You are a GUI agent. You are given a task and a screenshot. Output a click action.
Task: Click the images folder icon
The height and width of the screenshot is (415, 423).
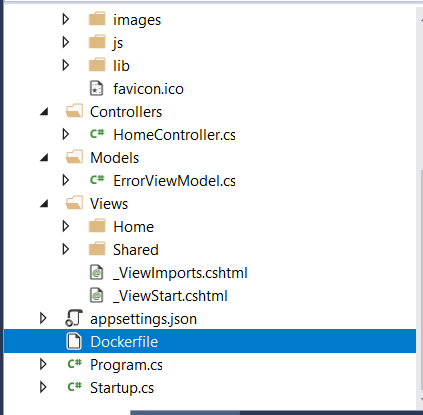pyautogui.click(x=97, y=19)
